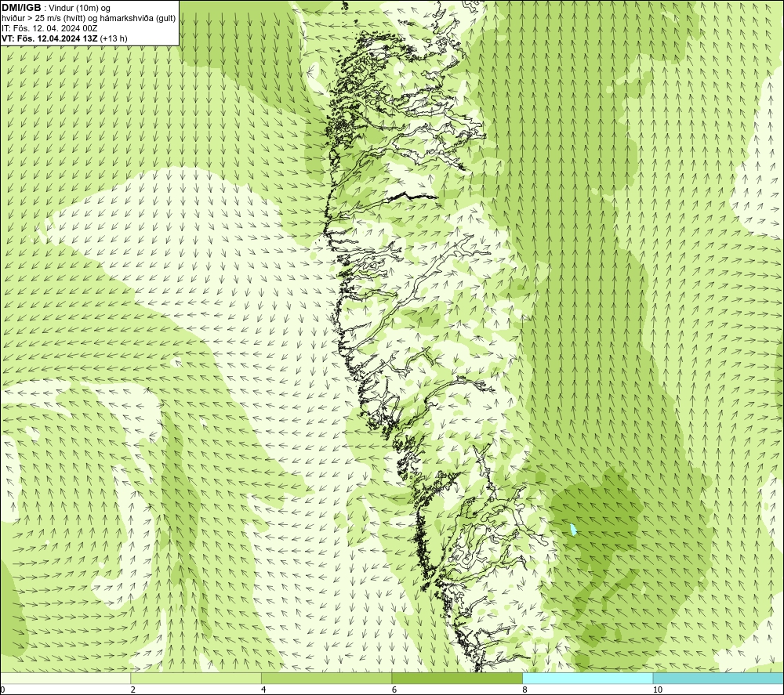Image resolution: width=784 pixels, height=695 pixels.
Task: Click the small cyan wind-maximum patch on map
Action: click(x=573, y=529)
